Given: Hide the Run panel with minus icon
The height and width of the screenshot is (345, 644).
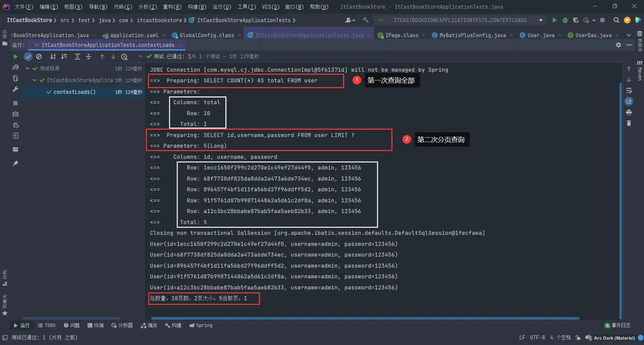Looking at the screenshot, I should click(x=630, y=45).
